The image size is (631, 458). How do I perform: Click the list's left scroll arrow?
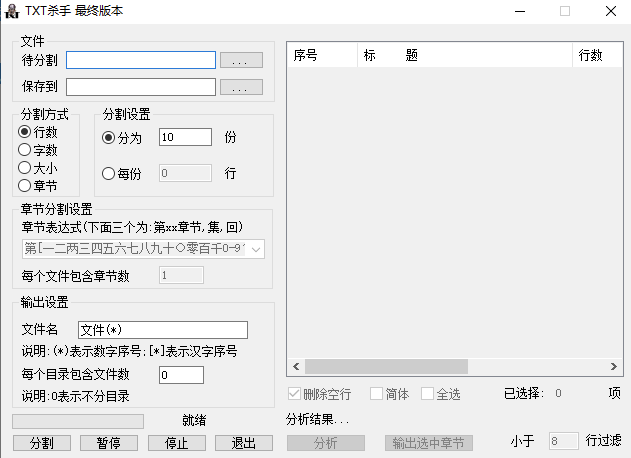(296, 366)
